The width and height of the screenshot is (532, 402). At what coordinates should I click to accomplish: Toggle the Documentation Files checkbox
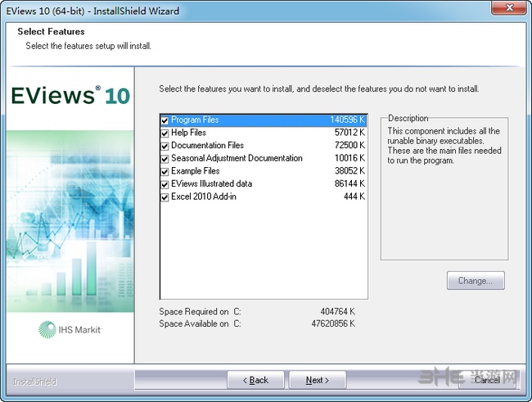pos(165,146)
